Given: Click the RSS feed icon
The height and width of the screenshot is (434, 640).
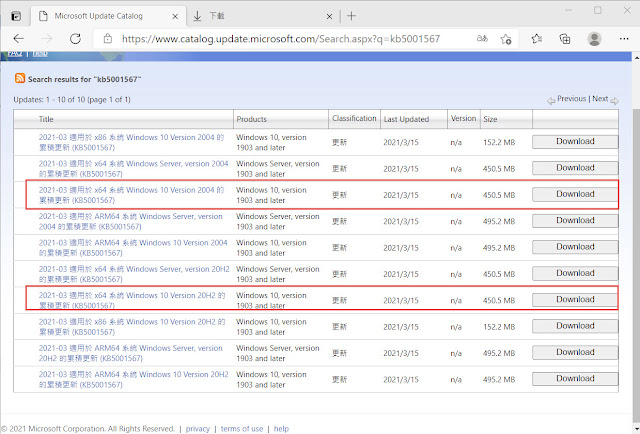Looking at the screenshot, I should [20, 78].
